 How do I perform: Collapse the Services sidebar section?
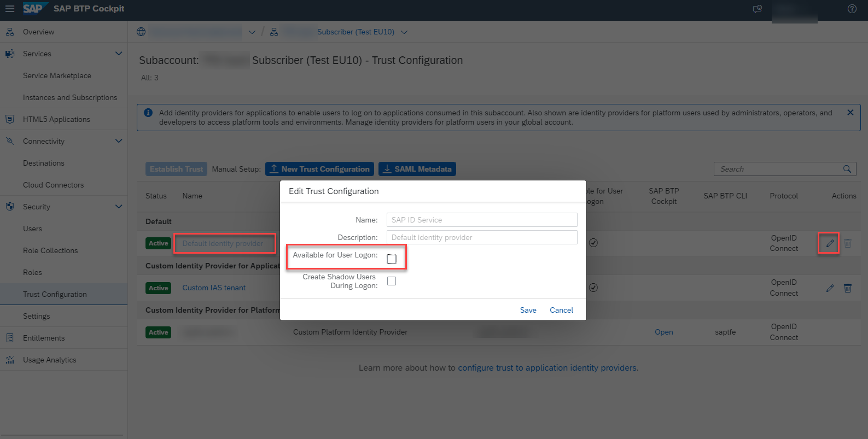[119, 54]
